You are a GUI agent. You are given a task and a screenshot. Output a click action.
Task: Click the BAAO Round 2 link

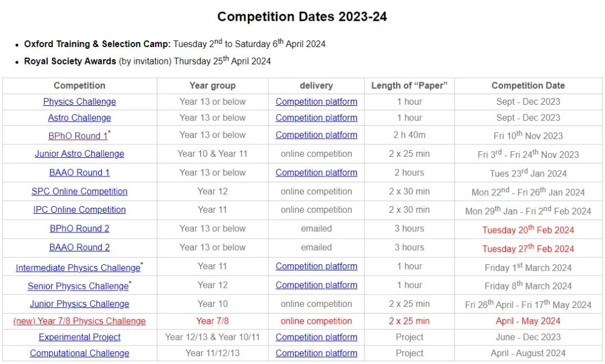(x=80, y=248)
